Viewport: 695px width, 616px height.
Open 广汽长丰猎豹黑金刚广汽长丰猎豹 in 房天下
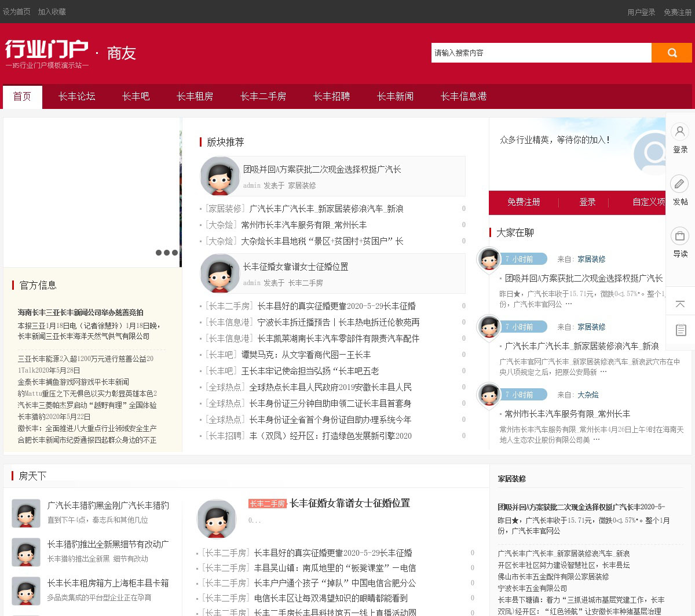click(108, 505)
